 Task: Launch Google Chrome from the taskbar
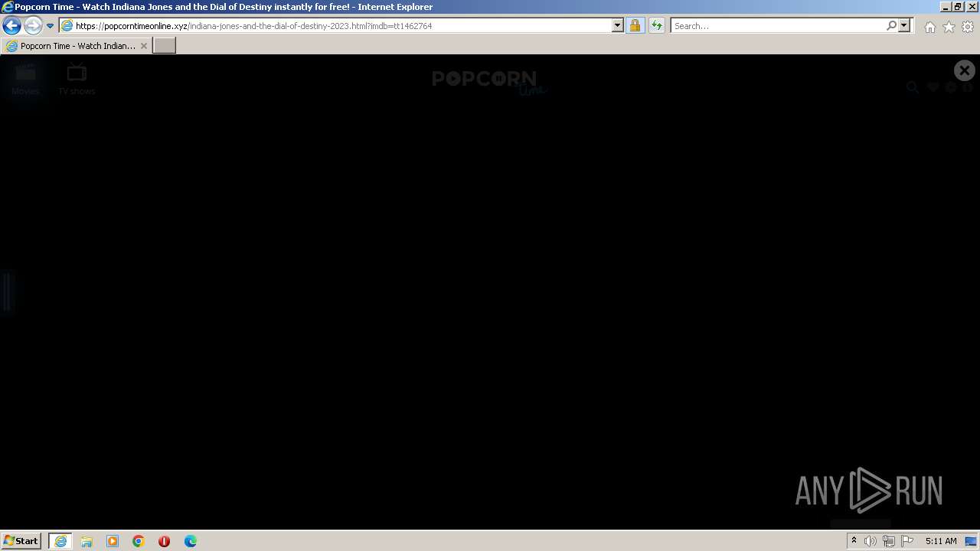(x=139, y=541)
